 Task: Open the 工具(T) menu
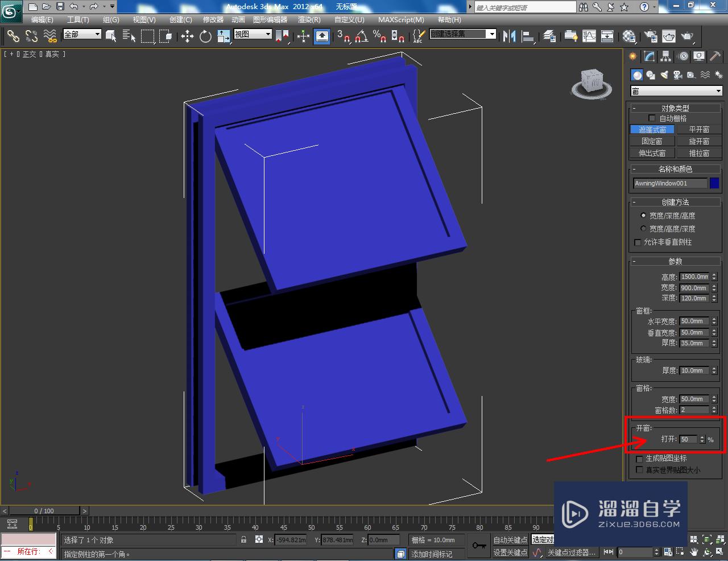(78, 20)
